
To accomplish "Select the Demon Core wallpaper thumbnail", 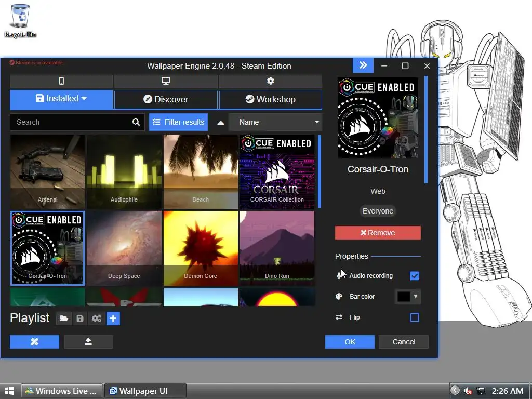I will tap(201, 248).
